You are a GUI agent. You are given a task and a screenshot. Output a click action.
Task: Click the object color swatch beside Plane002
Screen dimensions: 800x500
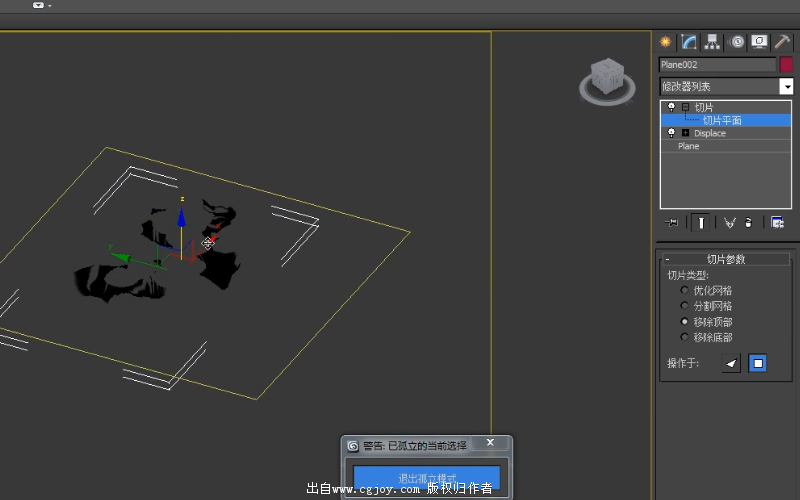(786, 65)
